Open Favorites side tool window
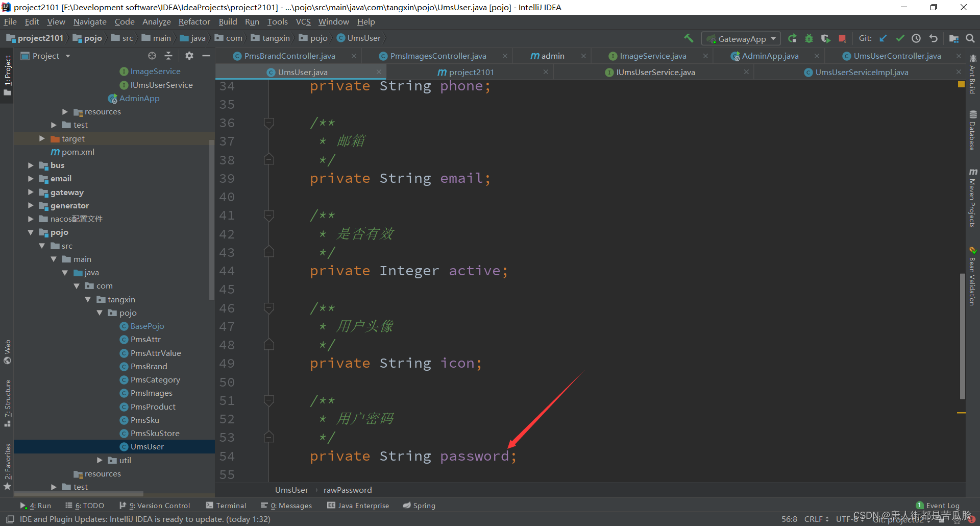Image resolution: width=980 pixels, height=526 pixels. [x=8, y=466]
